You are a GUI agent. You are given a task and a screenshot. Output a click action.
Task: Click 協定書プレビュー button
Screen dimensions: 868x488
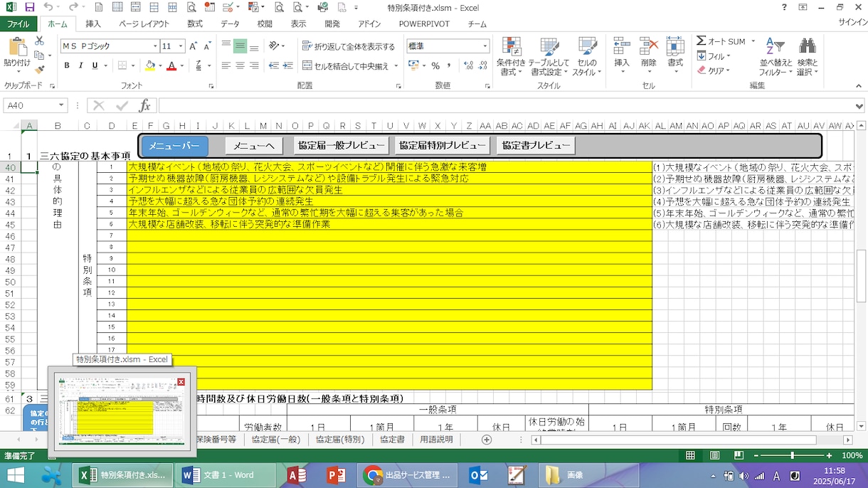[x=536, y=146]
